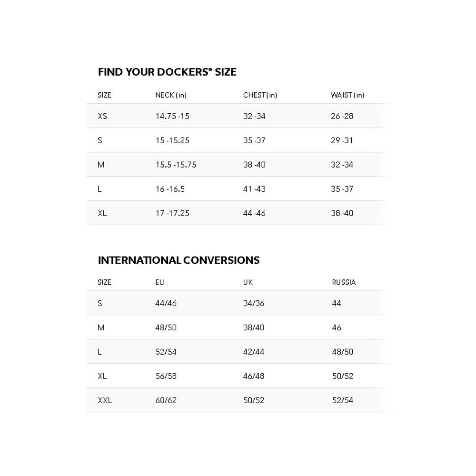Click the NECK (in) column header

pos(171,95)
